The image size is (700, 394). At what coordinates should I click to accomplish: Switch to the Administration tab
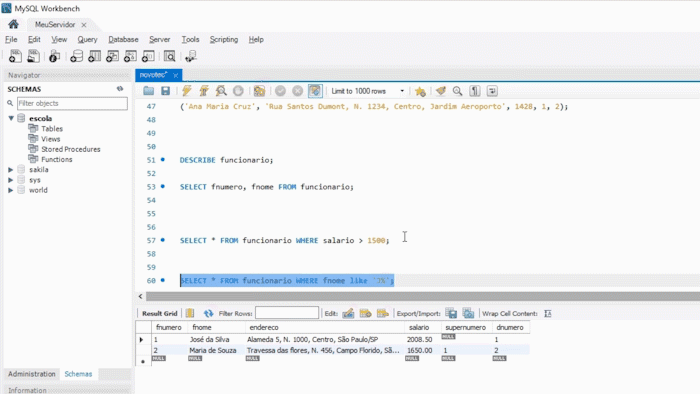32,374
